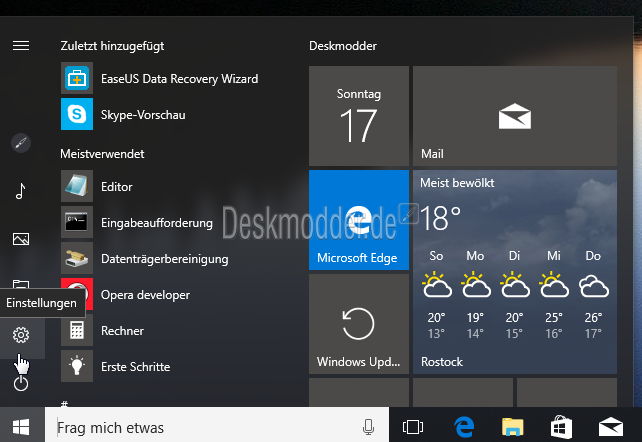Click 'EaseUS Data Recovery Wizard' label
The height and width of the screenshot is (442, 642).
tap(180, 79)
